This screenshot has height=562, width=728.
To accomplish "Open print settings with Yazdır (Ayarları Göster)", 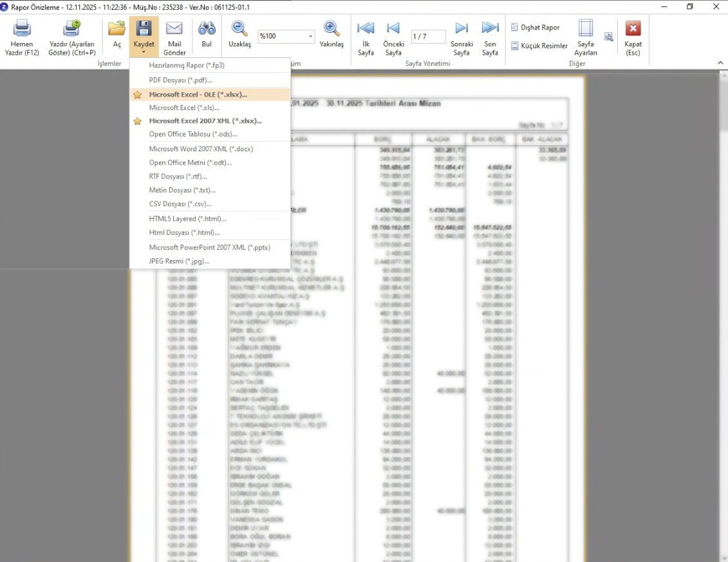I will 71,30.
